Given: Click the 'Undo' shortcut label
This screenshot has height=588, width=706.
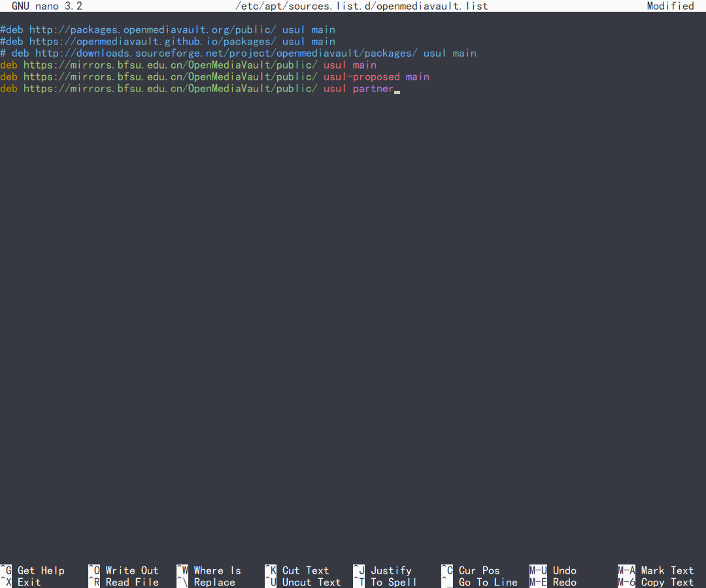Looking at the screenshot, I should (x=565, y=570).
